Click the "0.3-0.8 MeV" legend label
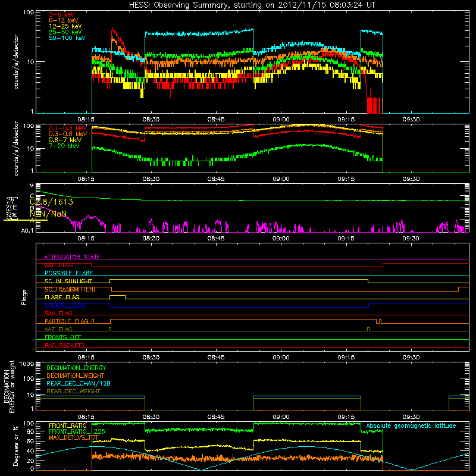476x476 pixels. coord(68,134)
